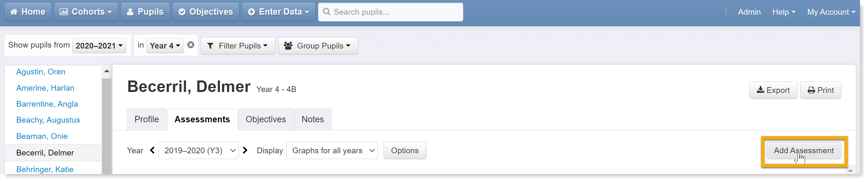
Task: Expand the 2020–2021 year selector
Action: (x=99, y=46)
